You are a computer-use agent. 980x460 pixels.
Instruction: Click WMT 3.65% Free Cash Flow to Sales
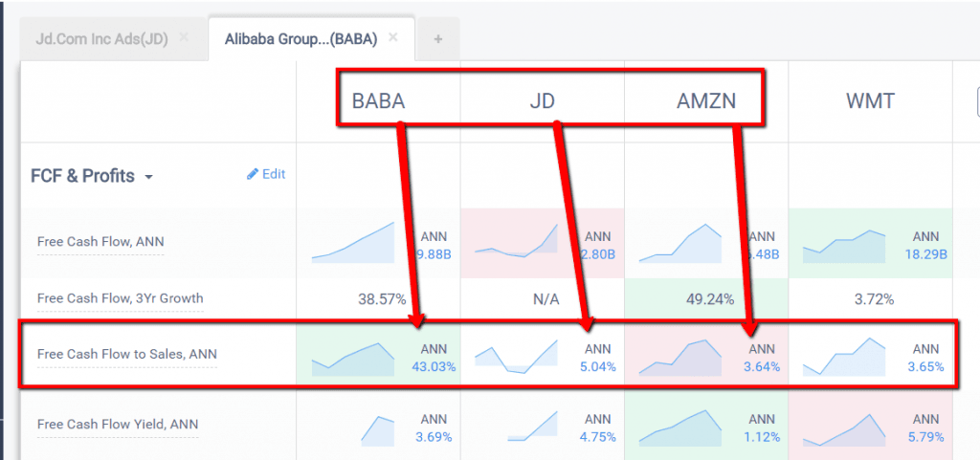click(x=925, y=366)
